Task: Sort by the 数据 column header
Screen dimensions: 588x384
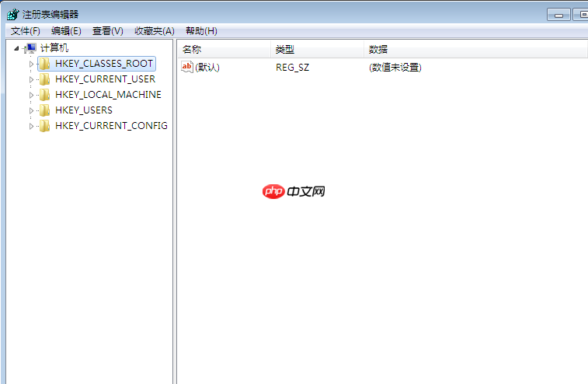Action: click(475, 49)
